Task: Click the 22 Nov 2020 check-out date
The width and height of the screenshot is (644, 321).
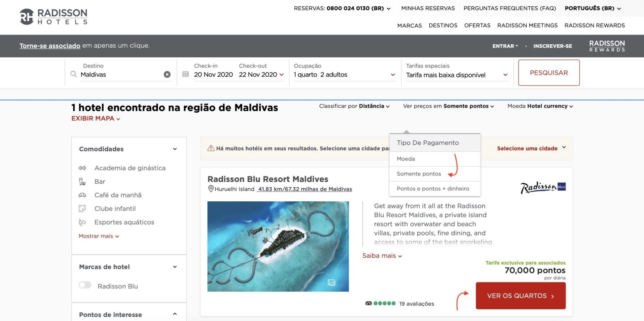Action: click(x=258, y=74)
